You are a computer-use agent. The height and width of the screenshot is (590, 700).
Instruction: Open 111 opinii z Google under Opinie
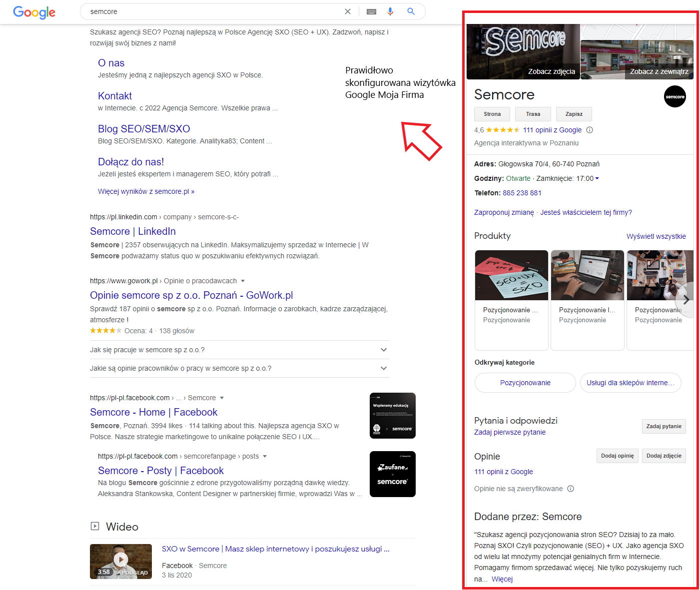click(503, 472)
